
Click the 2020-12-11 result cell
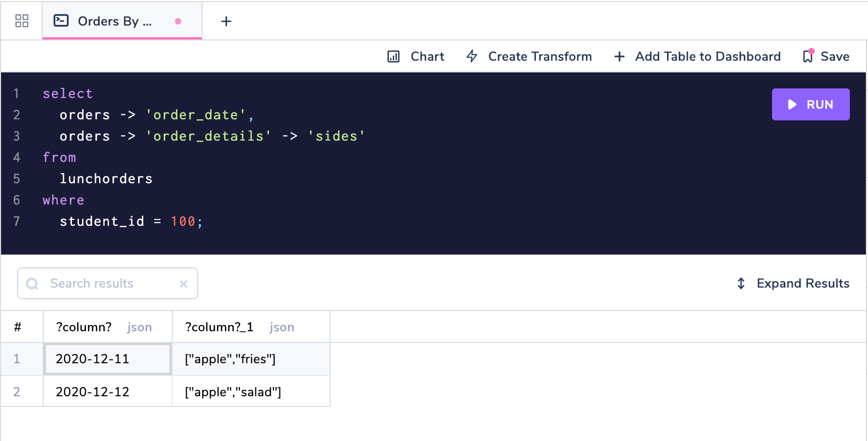coord(107,359)
